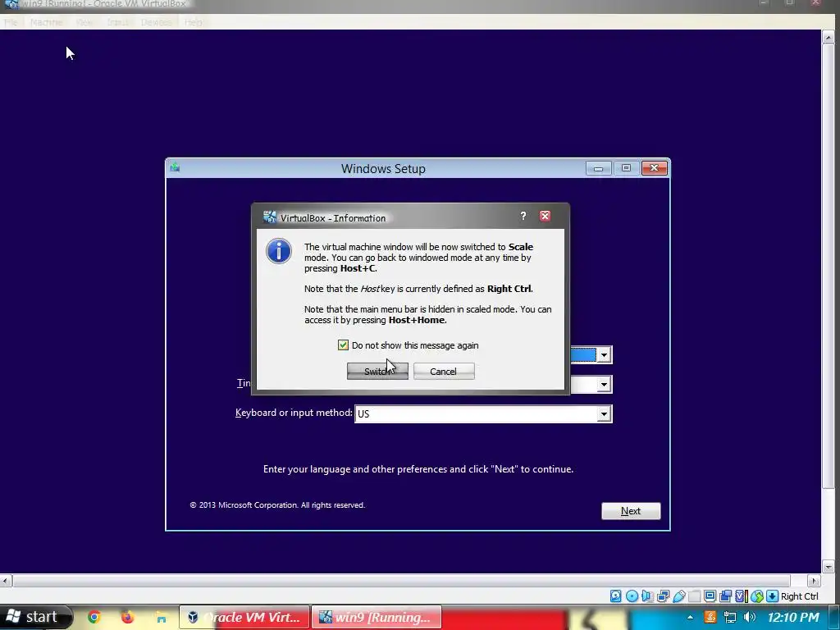The image size is (840, 630).
Task: Open the Time and currency format dropdown arrow
Action: point(604,384)
